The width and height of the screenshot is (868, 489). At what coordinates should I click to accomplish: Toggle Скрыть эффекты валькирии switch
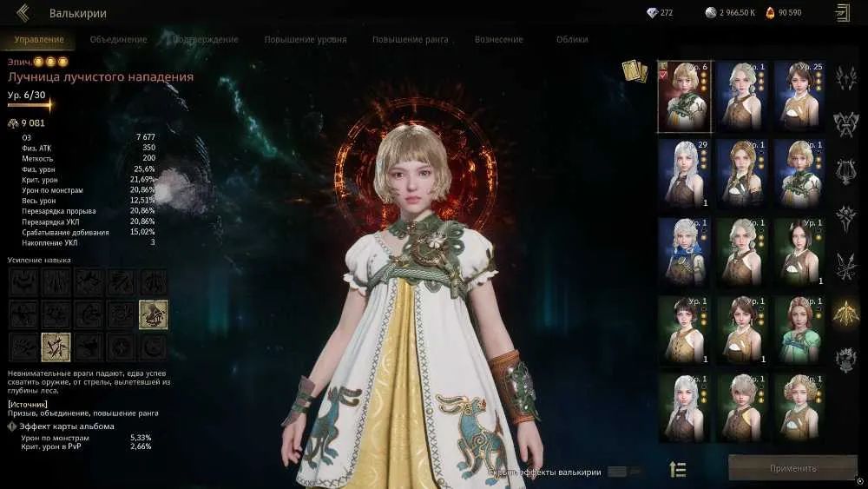pyautogui.click(x=624, y=472)
